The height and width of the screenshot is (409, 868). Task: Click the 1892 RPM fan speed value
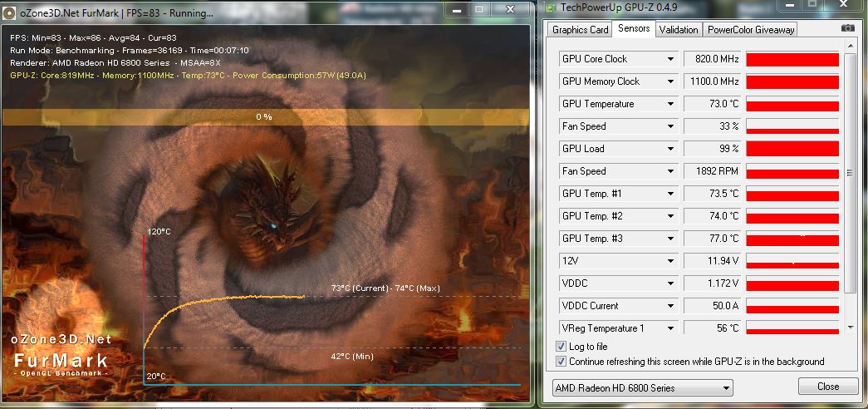tap(713, 171)
